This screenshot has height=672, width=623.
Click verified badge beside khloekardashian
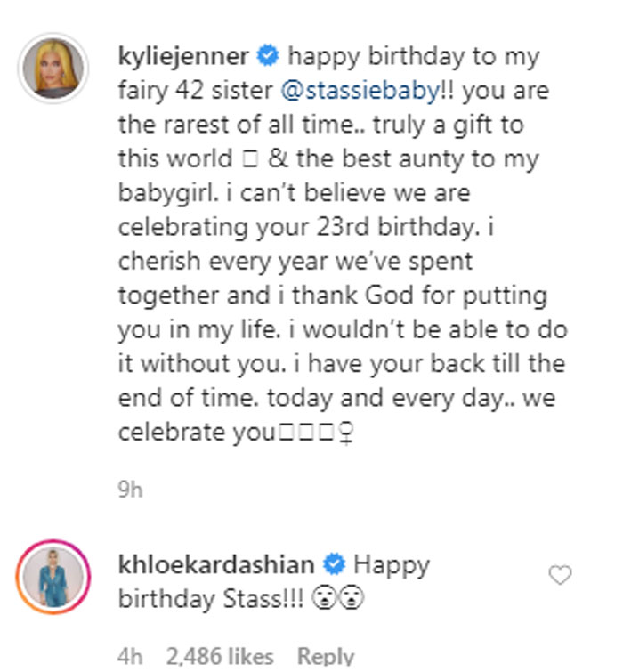tap(332, 564)
